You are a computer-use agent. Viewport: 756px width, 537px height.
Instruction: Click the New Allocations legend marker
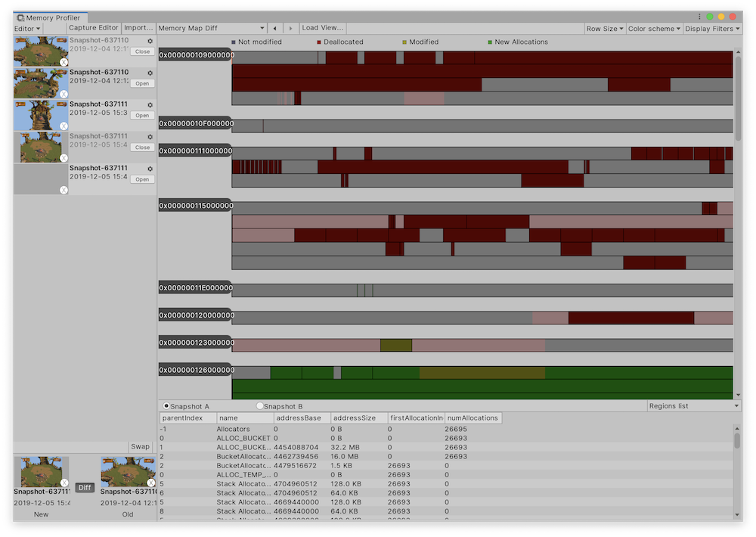(488, 42)
